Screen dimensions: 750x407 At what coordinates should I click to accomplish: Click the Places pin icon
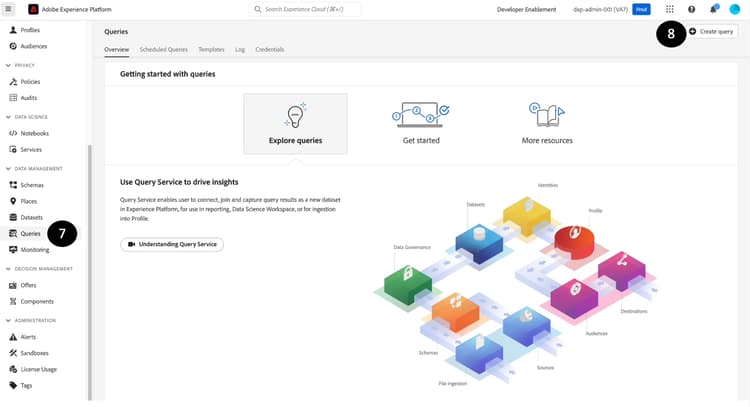(x=13, y=201)
